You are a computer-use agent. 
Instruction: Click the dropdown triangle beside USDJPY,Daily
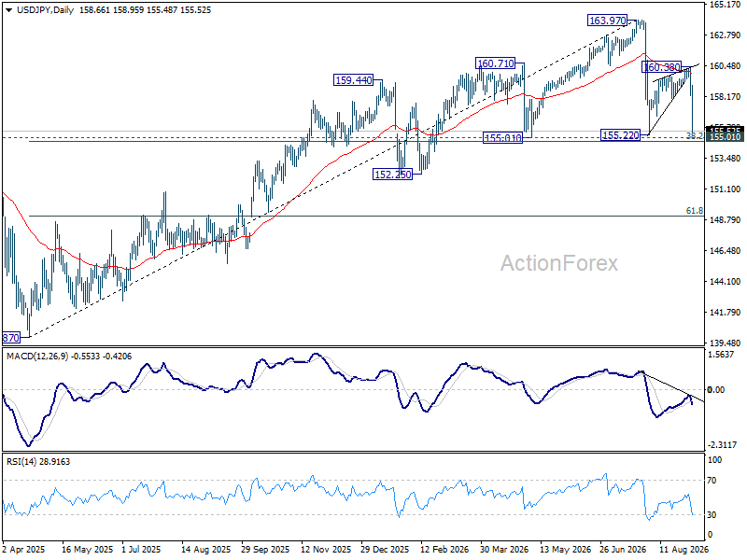[9, 10]
